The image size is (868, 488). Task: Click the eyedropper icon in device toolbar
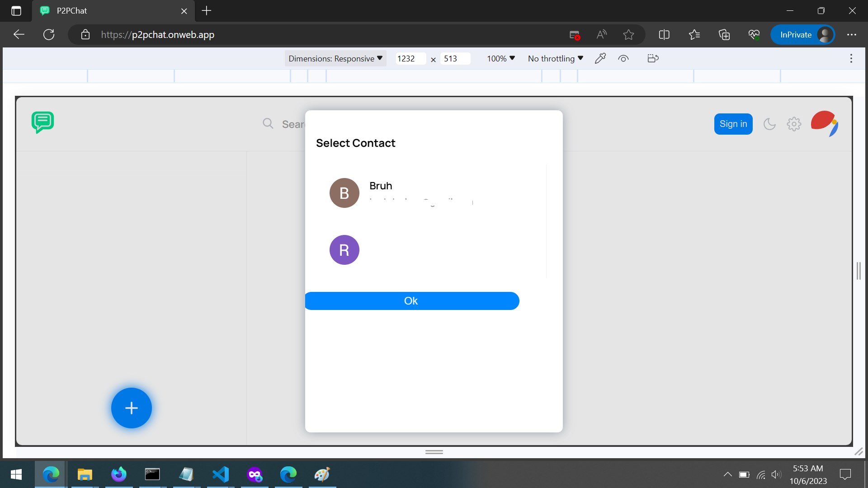click(600, 58)
